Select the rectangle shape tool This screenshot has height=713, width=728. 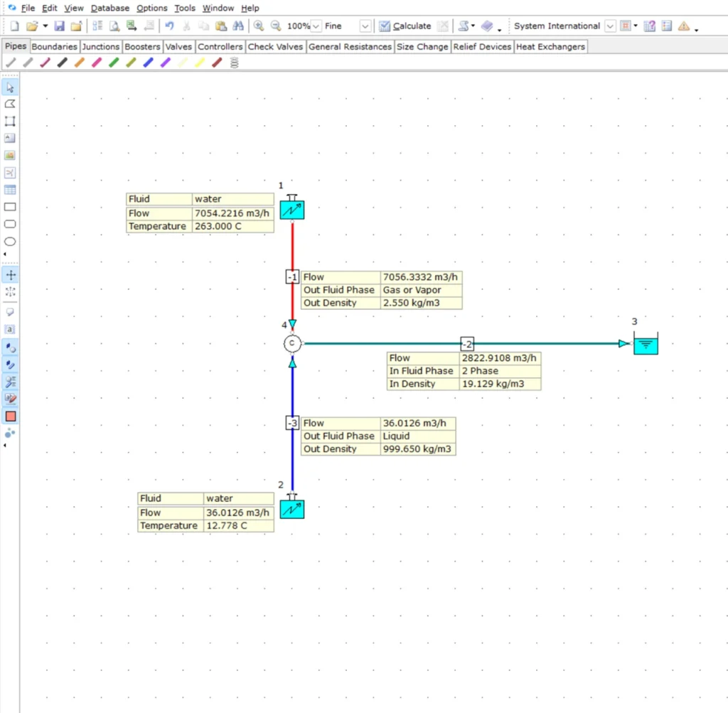click(10, 208)
